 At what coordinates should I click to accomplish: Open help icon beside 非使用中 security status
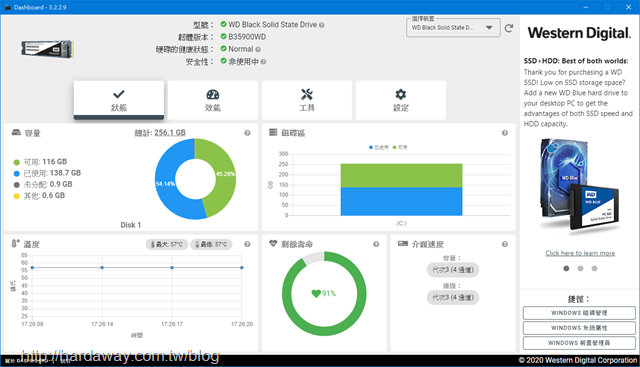click(263, 62)
